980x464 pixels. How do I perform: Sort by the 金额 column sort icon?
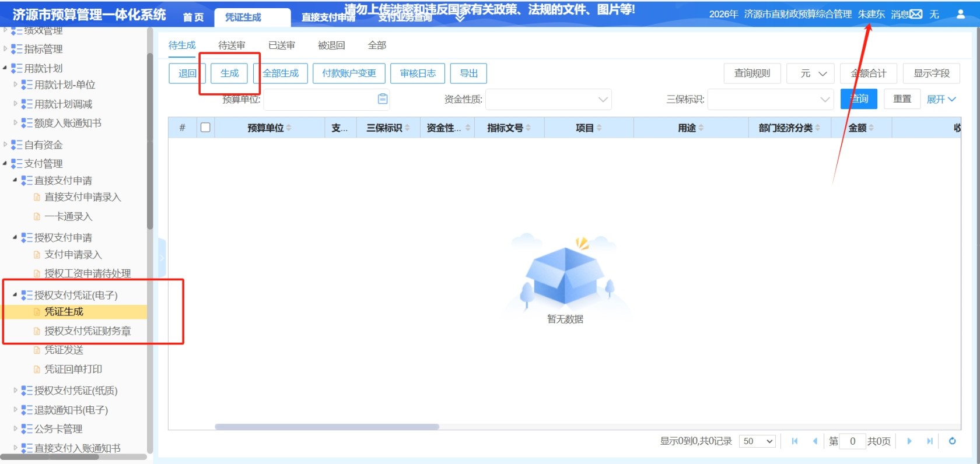(x=871, y=128)
